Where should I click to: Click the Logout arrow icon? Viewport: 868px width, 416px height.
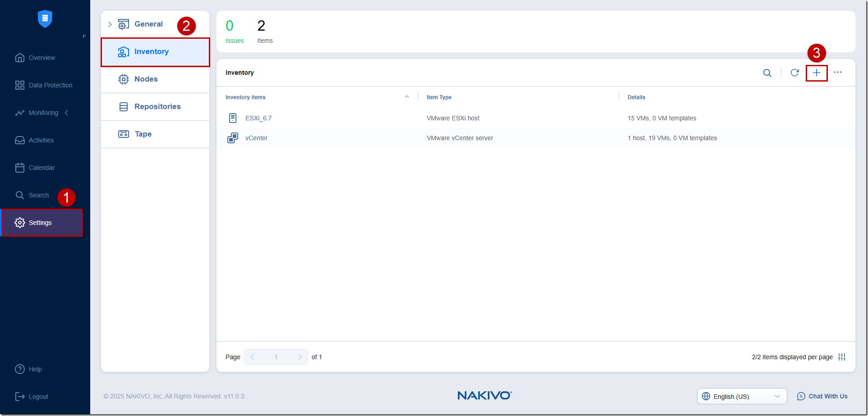tap(19, 397)
